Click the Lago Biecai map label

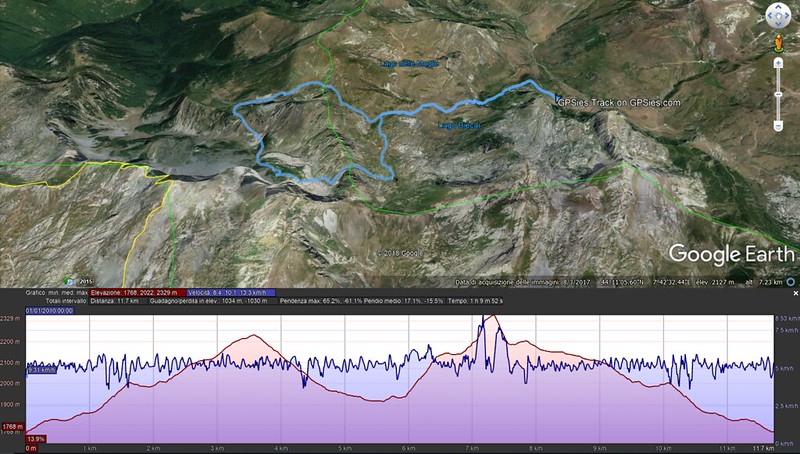click(459, 125)
